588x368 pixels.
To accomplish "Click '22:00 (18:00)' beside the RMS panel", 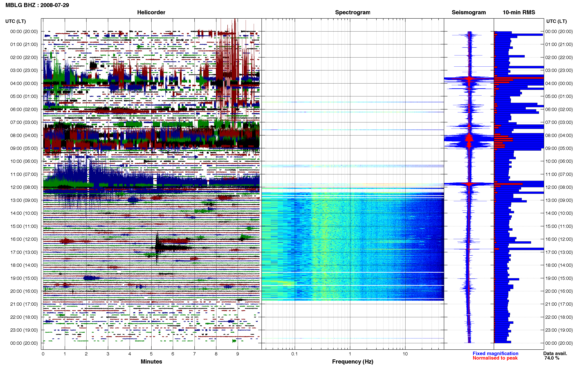I will 559,317.
